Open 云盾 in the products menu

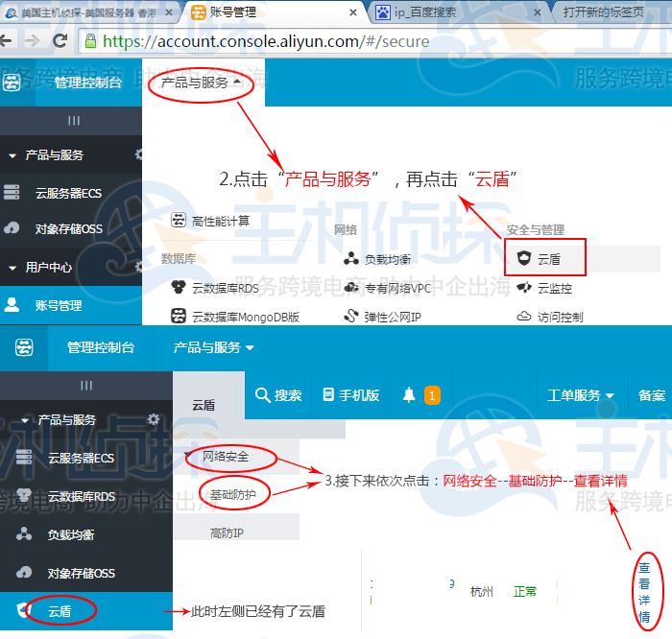[549, 259]
